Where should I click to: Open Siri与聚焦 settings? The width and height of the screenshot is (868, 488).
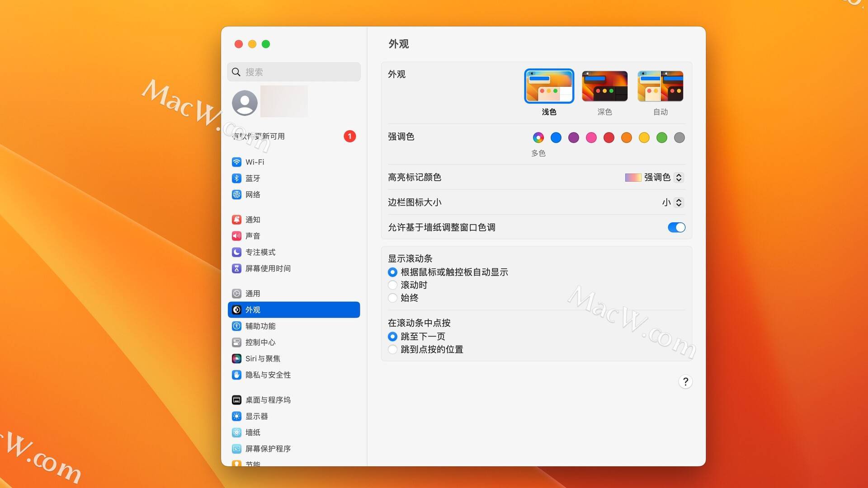click(x=263, y=358)
